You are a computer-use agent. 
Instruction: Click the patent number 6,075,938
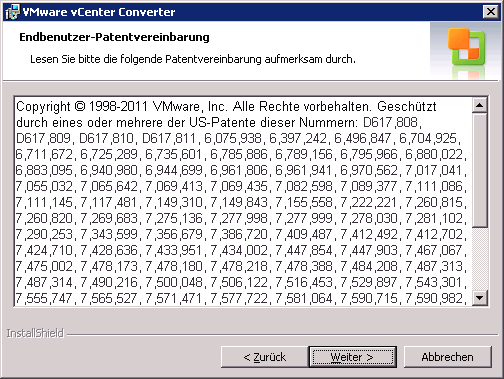click(234, 138)
